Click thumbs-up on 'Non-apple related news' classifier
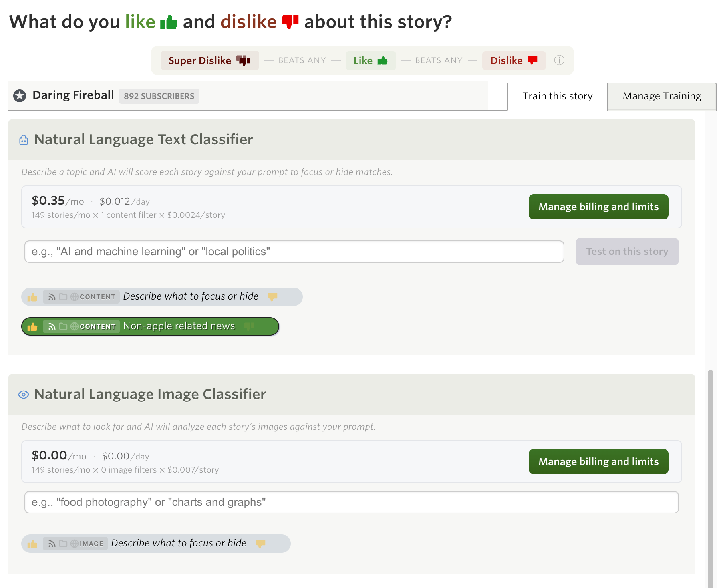The image size is (725, 588). click(32, 327)
